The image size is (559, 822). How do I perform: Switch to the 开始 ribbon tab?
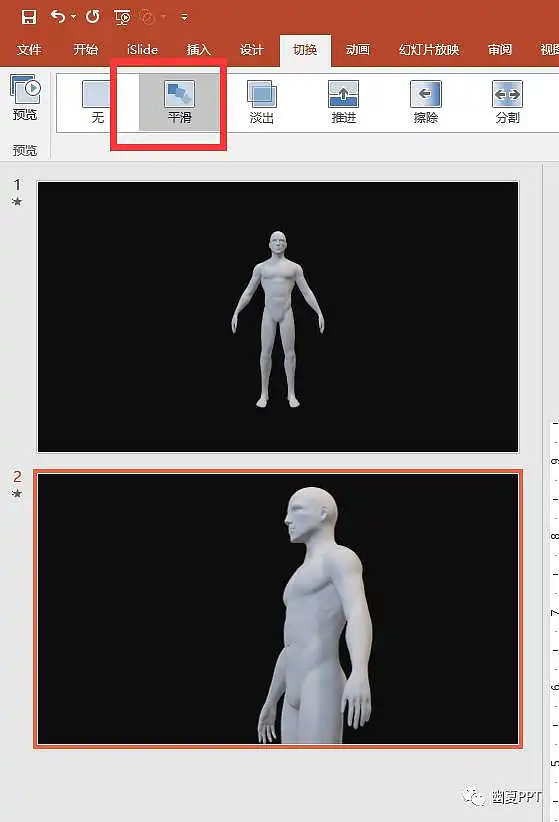pos(85,50)
